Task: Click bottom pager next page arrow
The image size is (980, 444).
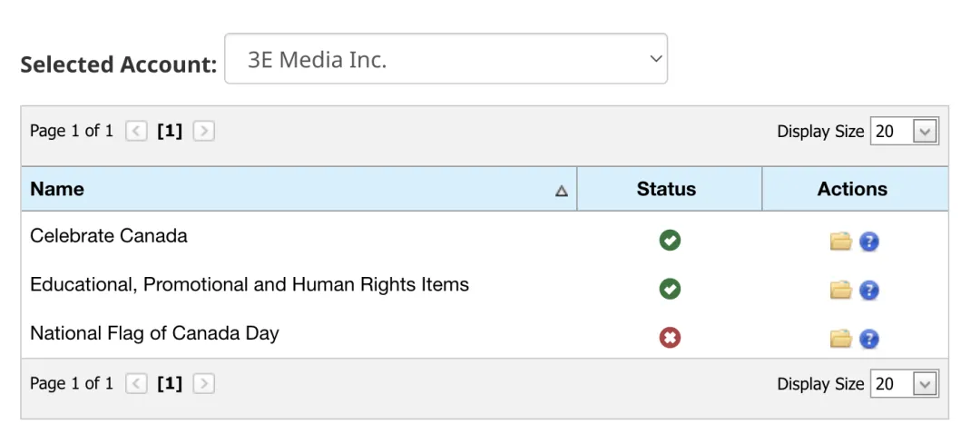Action: [204, 383]
